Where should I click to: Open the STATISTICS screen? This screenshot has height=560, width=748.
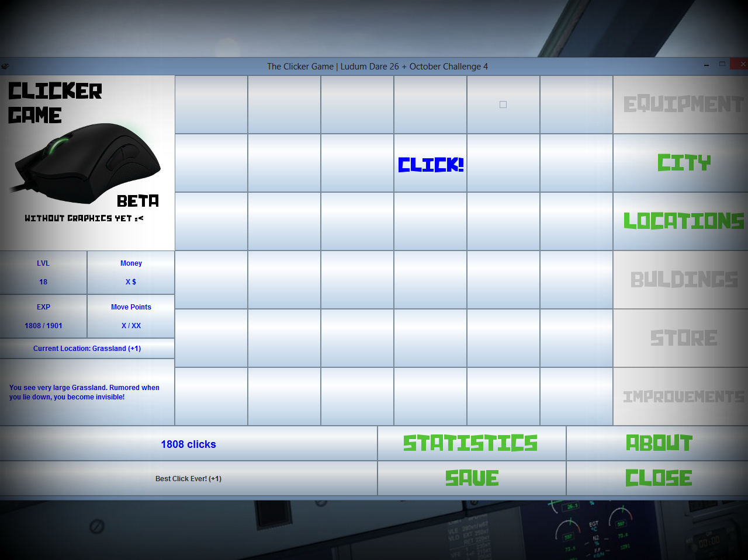coord(471,443)
